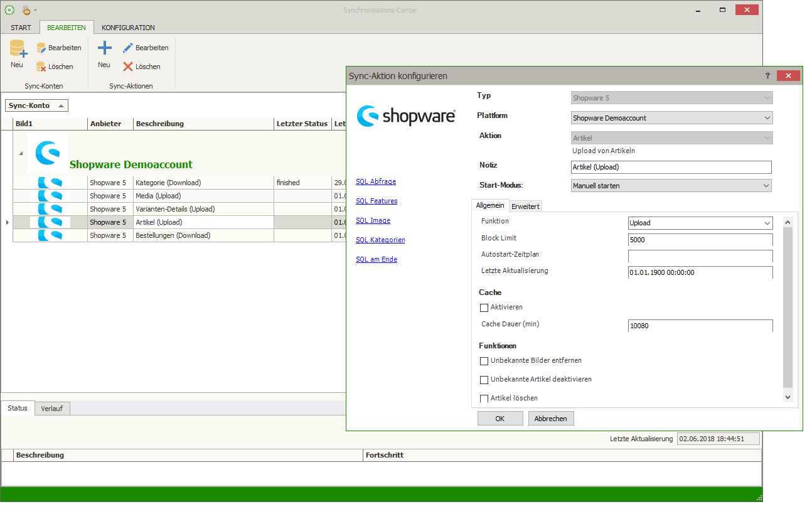Viewport: 812px width, 509px height.
Task: Check Unbekannte Bilder entfernen
Action: pos(484,361)
